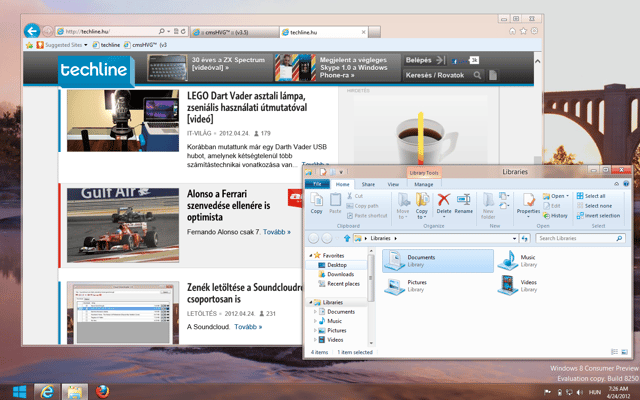Open the Suggested Sites dropdown

[x=86, y=45]
